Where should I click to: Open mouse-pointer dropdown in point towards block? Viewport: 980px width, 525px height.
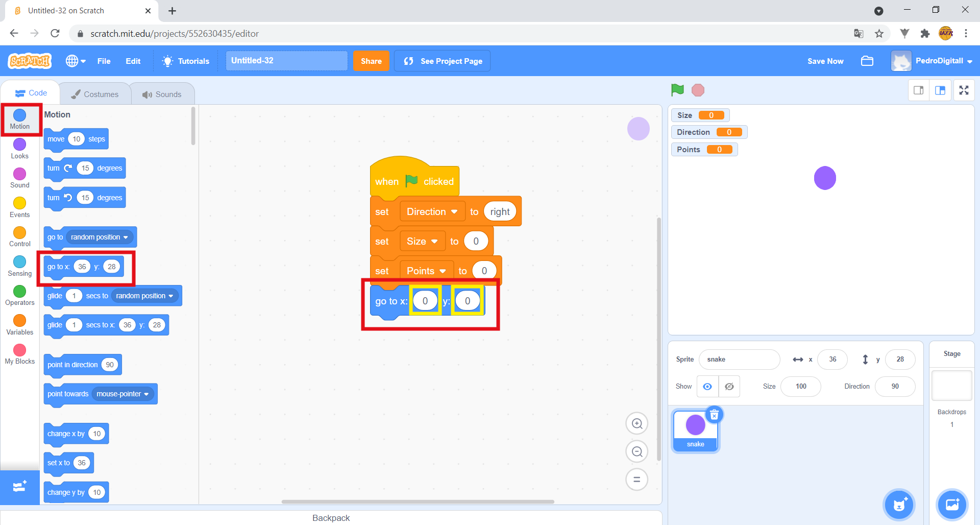(122, 394)
